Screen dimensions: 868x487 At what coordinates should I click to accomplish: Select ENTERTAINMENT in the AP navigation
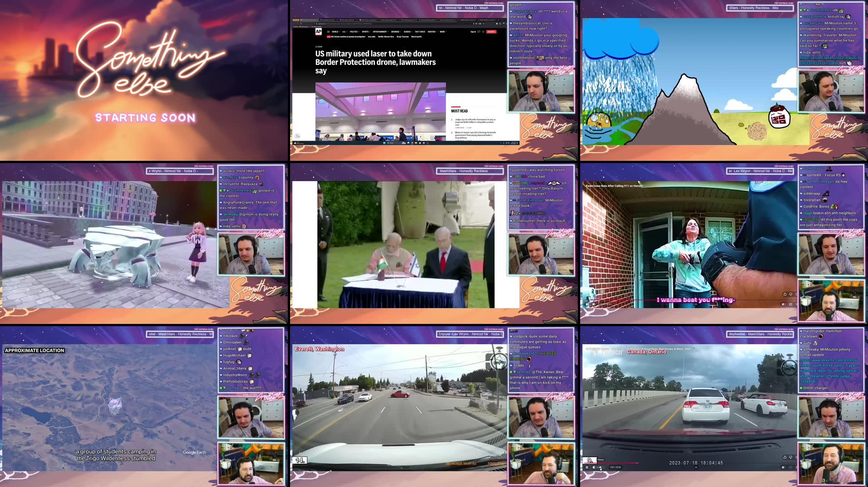click(380, 32)
